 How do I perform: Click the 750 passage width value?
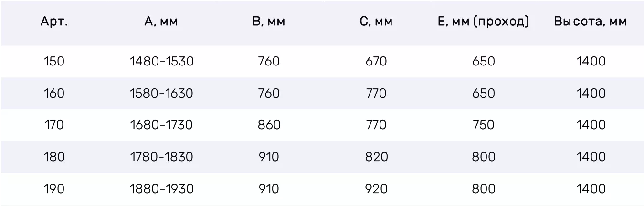(483, 125)
